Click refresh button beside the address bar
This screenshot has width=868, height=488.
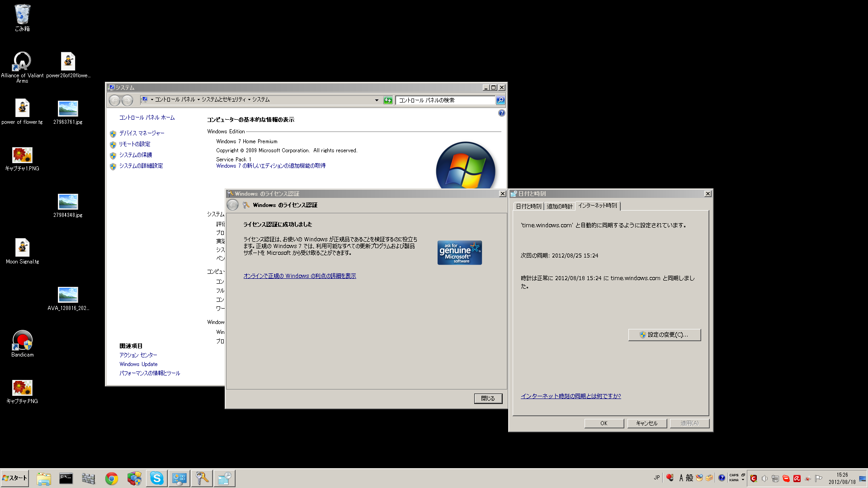[388, 100]
